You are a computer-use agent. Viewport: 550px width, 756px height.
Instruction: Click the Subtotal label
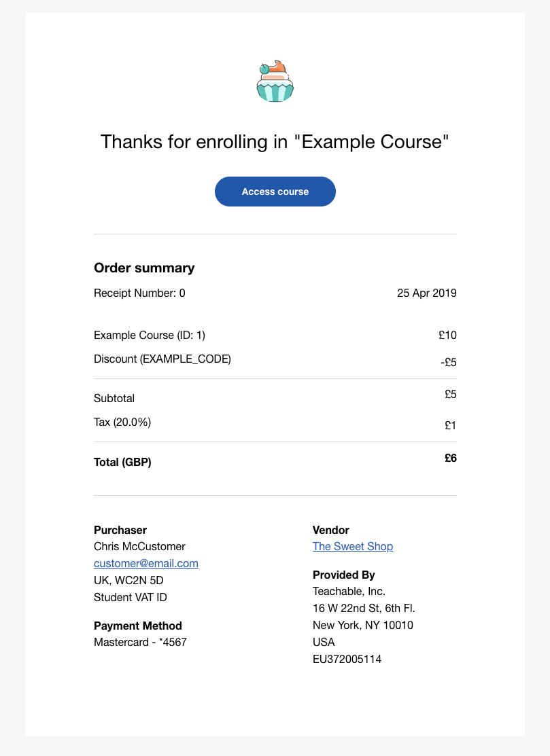point(114,398)
